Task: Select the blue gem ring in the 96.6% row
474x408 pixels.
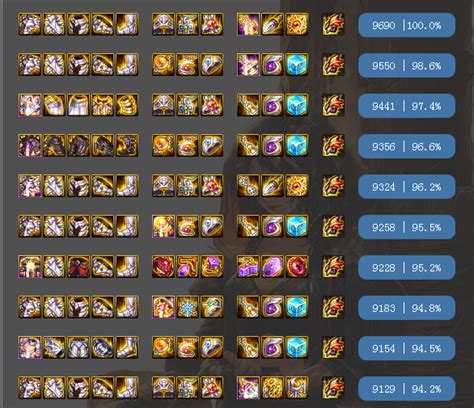Action: [x=212, y=145]
